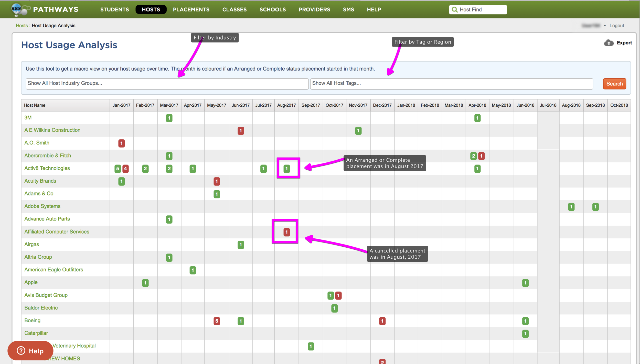The image size is (640, 364).
Task: Open Abercrombie & Fitch host link
Action: 48,156
